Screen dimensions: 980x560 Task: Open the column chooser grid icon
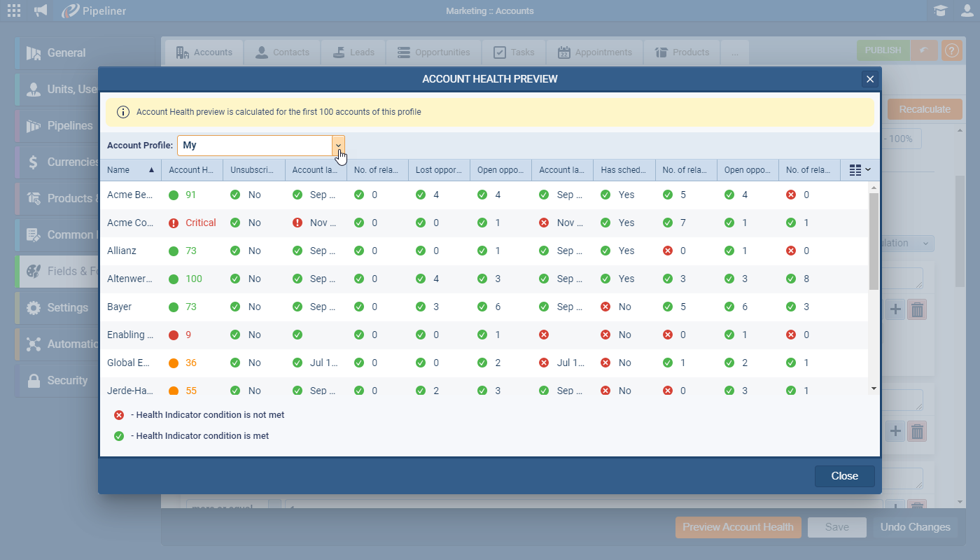pyautogui.click(x=859, y=170)
